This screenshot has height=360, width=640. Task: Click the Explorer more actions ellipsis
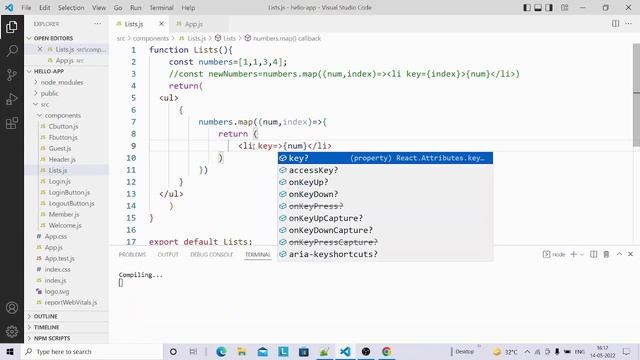(x=97, y=24)
